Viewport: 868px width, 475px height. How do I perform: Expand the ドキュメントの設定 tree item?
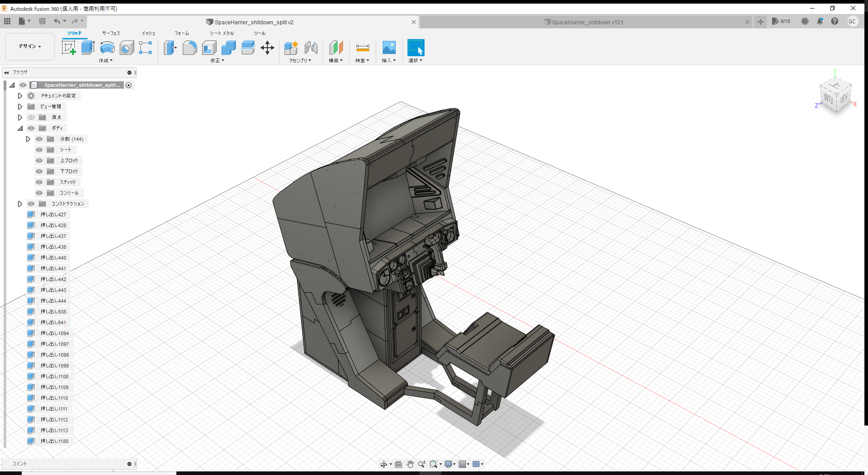click(x=20, y=95)
